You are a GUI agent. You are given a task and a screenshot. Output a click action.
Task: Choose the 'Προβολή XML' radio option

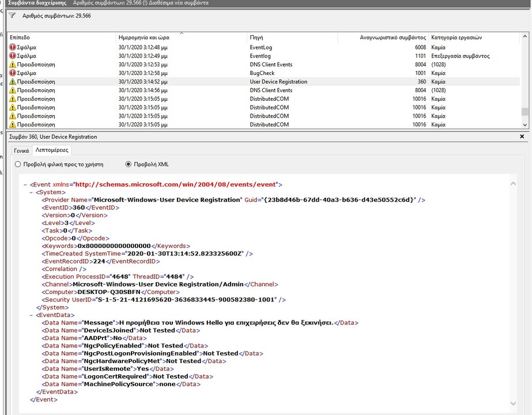click(x=129, y=164)
